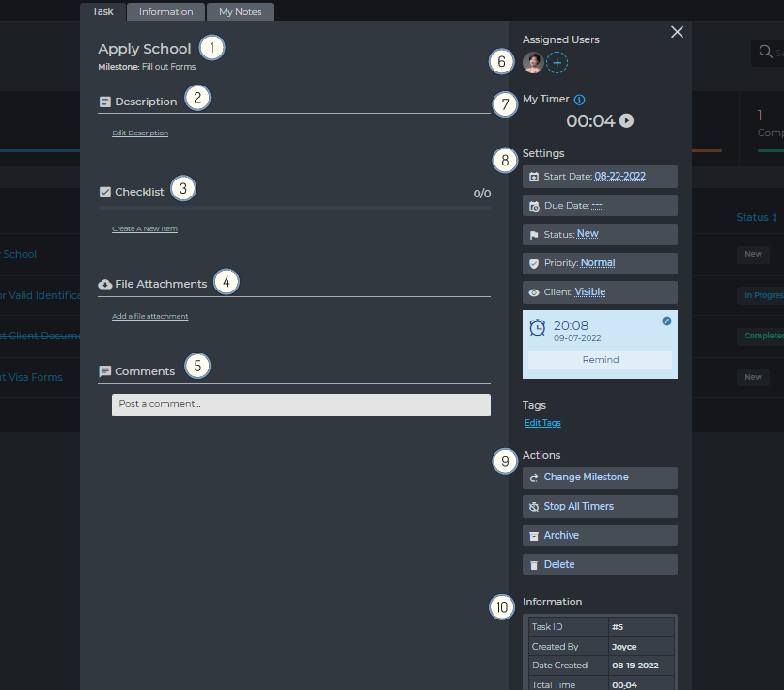
Task: Open the My Notes tab
Action: pyautogui.click(x=240, y=12)
